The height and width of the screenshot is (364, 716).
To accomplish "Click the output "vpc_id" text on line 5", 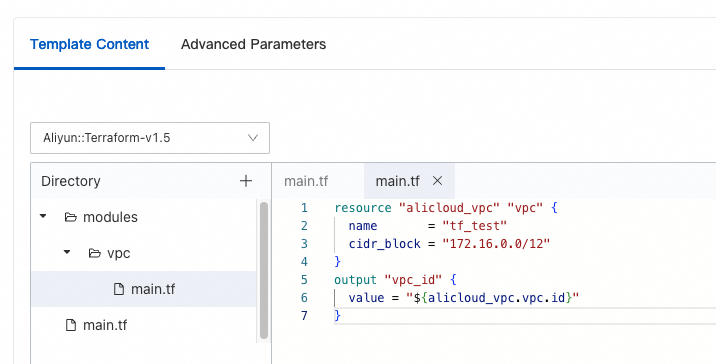I will pos(413,280).
